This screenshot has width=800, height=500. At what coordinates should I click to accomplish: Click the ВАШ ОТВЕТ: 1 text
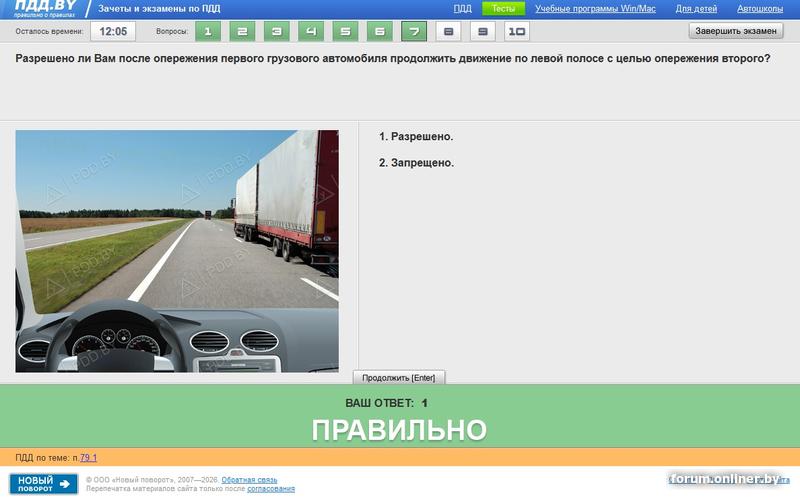pos(387,403)
